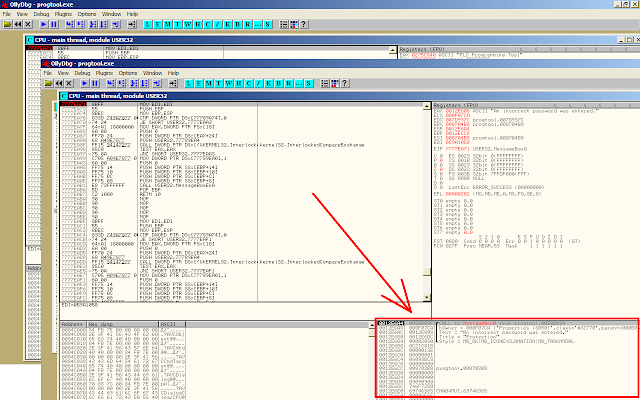Click Trace over icon in front toolbar
This screenshot has height=400, width=640.
(144, 83)
